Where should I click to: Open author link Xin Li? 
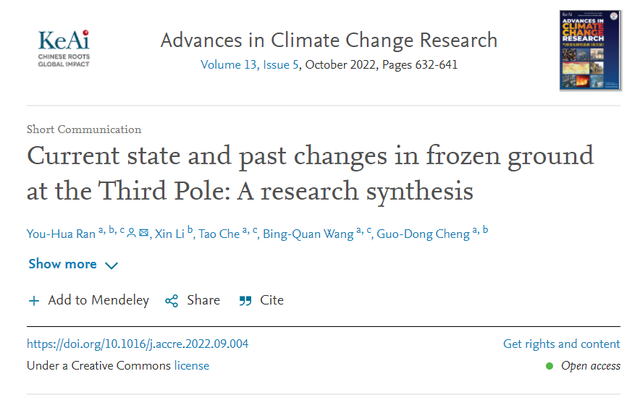[x=169, y=234]
